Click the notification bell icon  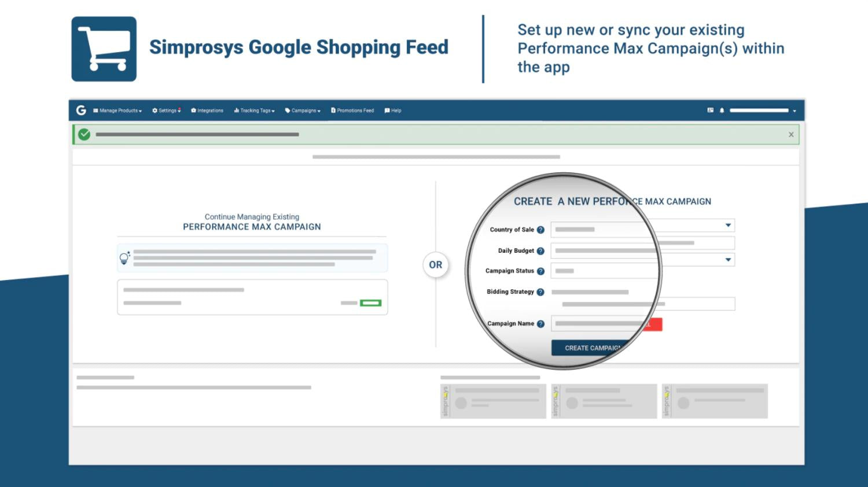[722, 110]
